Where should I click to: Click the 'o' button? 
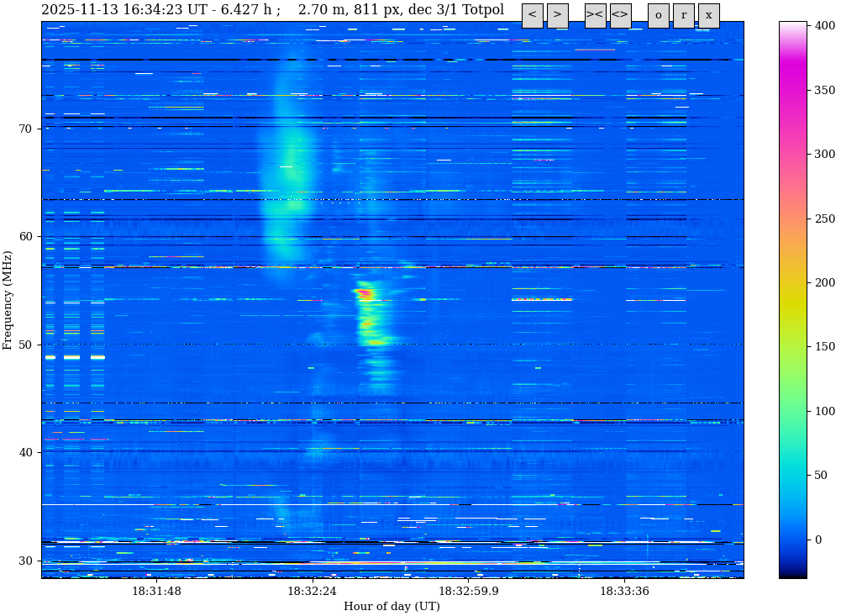(658, 15)
